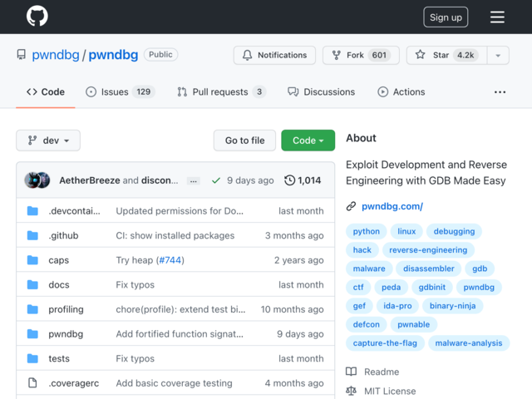Click the green build status checkmark
The image size is (532, 399).
(216, 180)
